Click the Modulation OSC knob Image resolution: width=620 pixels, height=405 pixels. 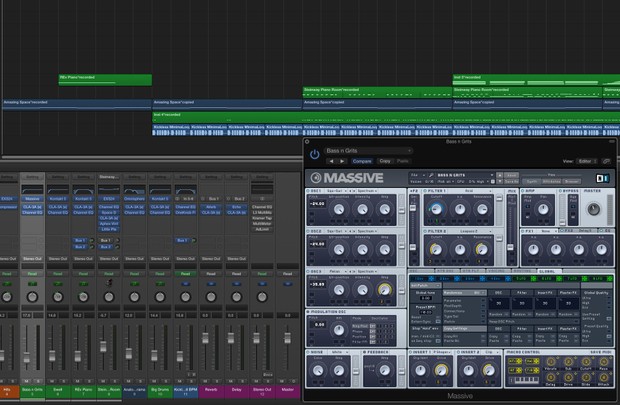coord(339,330)
